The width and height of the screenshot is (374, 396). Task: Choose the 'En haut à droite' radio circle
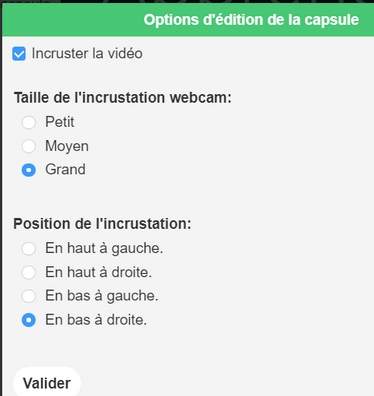click(29, 272)
